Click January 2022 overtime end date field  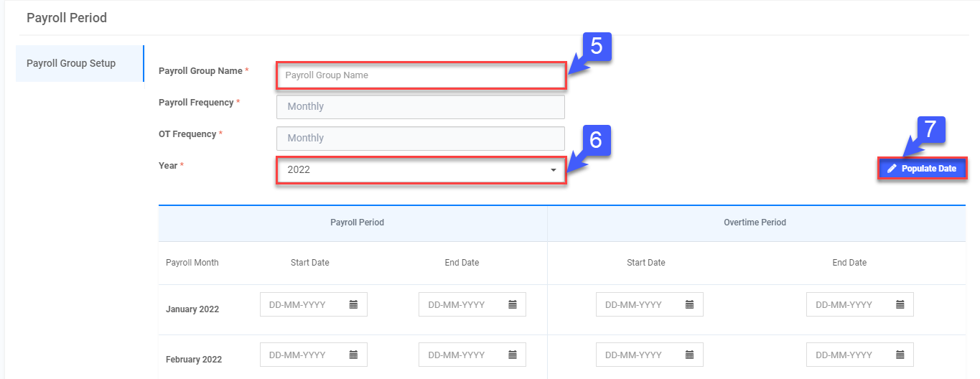point(851,305)
